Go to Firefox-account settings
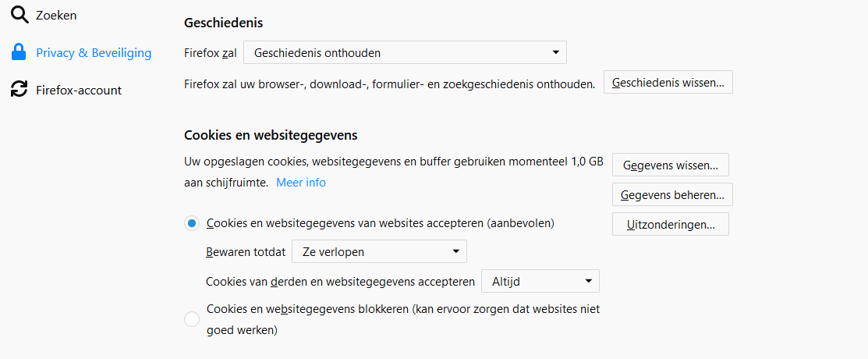Screen dimensions: 868x359 point(79,90)
